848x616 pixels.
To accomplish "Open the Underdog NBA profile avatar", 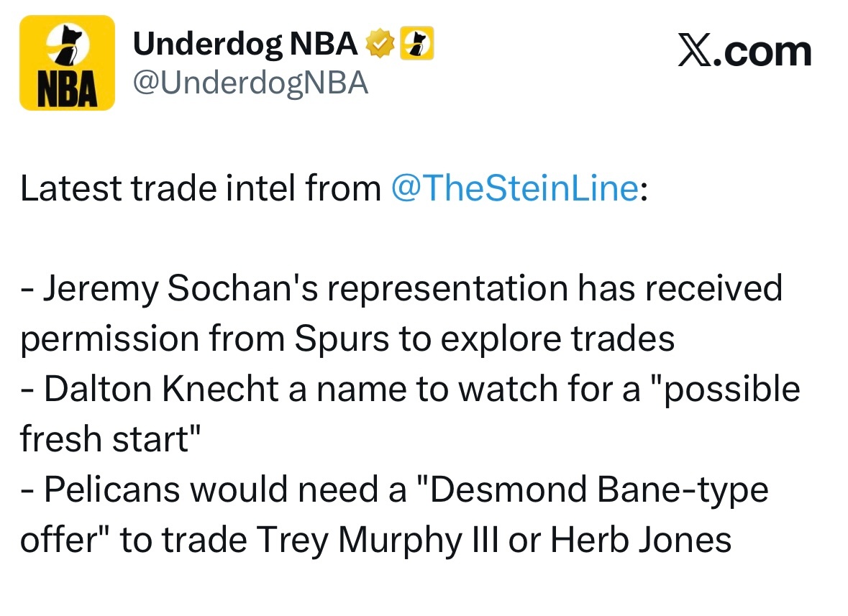I will 67,63.
